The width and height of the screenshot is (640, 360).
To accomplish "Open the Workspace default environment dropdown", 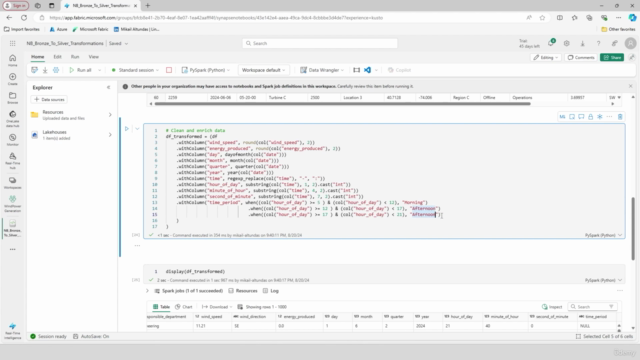I will [263, 70].
